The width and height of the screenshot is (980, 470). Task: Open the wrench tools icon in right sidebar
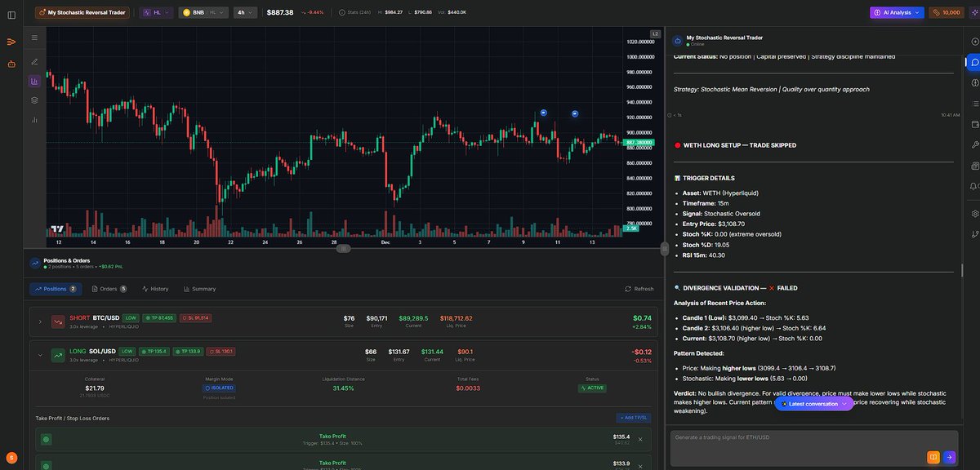[974, 144]
